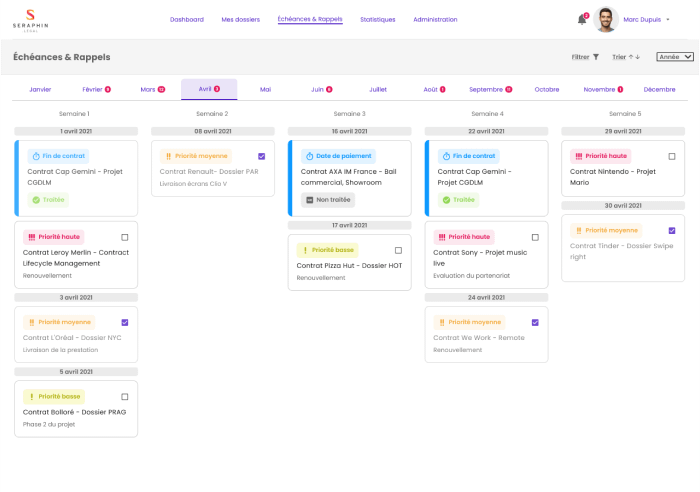This screenshot has width=700, height=492.
Task: Switch to the Décembre tab
Action: tap(659, 89)
